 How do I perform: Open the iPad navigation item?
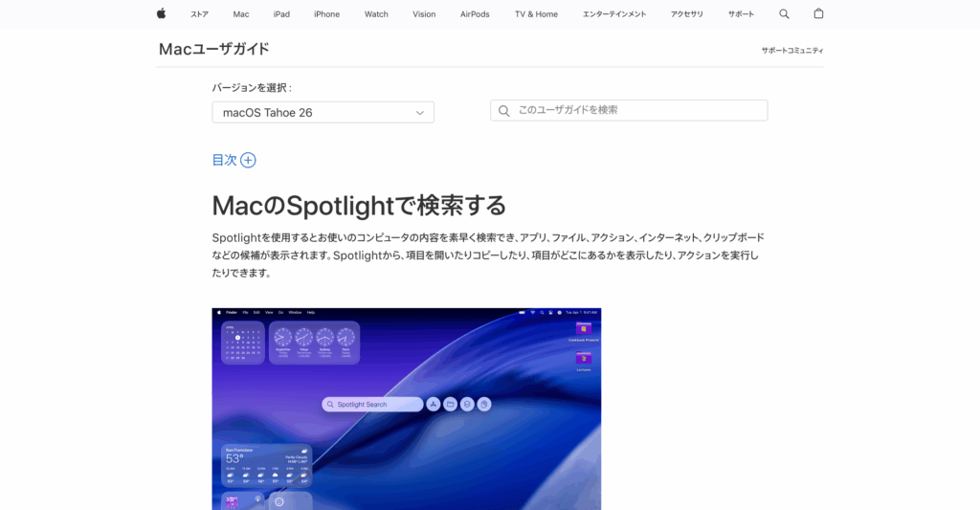[x=281, y=14]
